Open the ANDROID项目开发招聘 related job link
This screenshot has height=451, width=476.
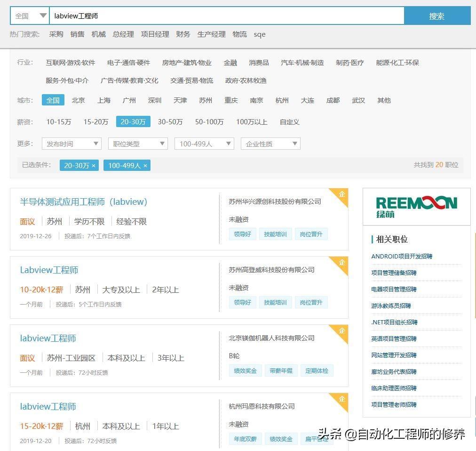pyautogui.click(x=401, y=257)
